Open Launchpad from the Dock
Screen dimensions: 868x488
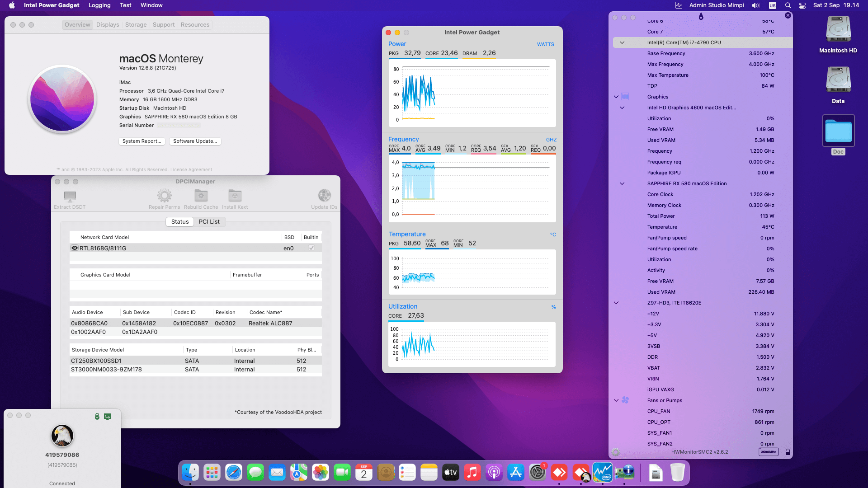[212, 473]
